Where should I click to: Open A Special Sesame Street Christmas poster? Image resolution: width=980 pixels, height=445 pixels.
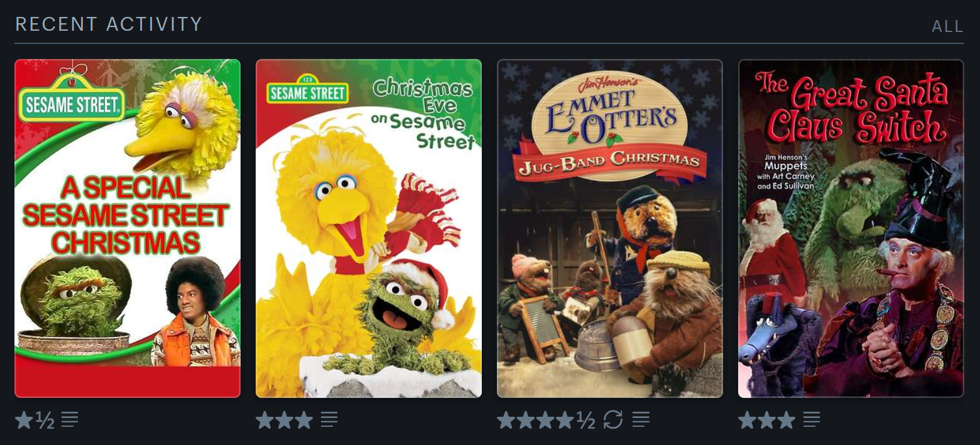(x=128, y=228)
